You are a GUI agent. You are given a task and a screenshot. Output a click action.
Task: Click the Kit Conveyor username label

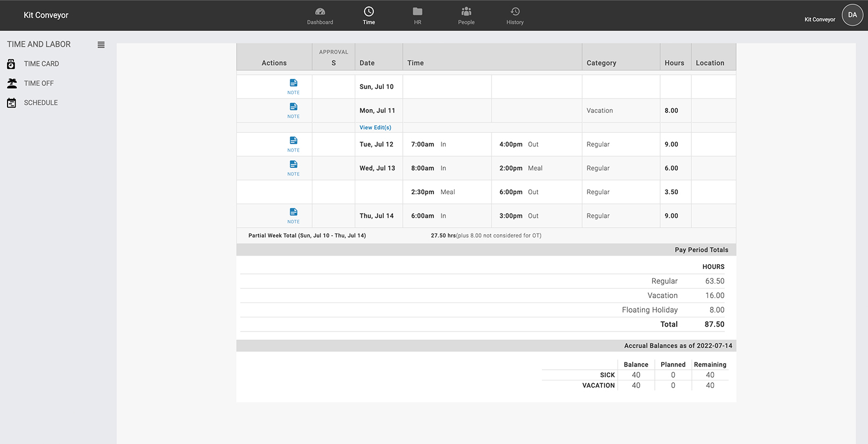click(x=820, y=19)
